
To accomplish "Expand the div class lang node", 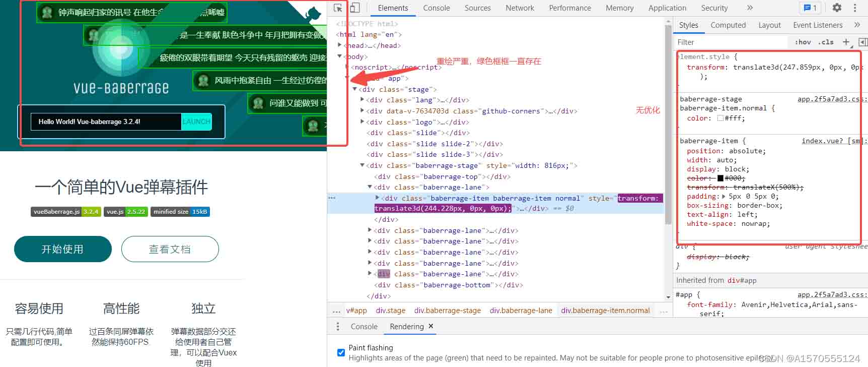I will (362, 100).
